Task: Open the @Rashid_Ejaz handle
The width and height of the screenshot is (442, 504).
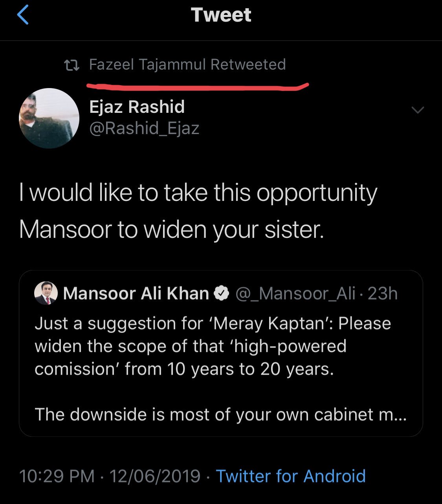Action: click(144, 128)
